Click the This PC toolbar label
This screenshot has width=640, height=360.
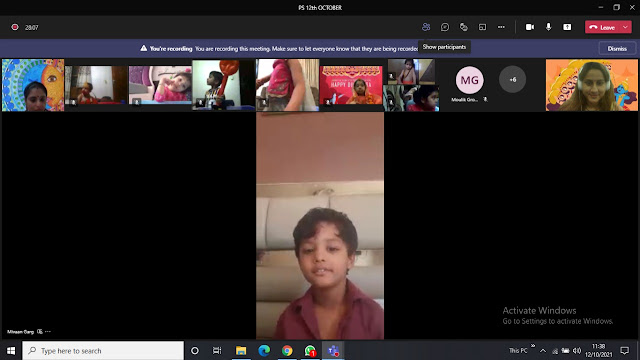(x=518, y=351)
